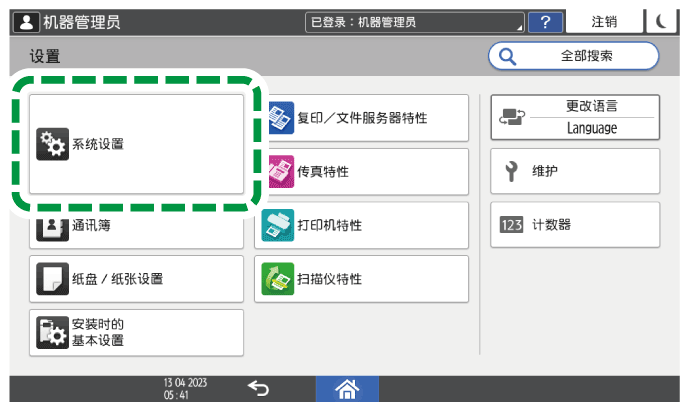Click the 设置 page heading

coord(45,56)
